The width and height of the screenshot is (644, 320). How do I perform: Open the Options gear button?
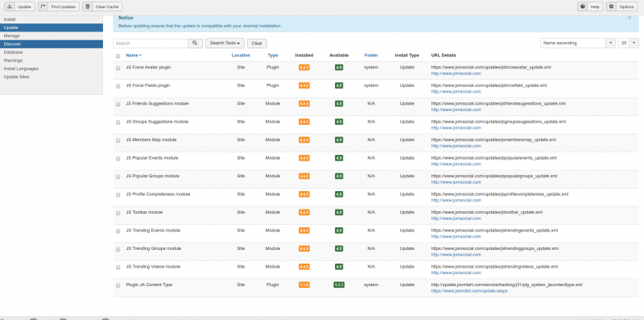(x=621, y=6)
